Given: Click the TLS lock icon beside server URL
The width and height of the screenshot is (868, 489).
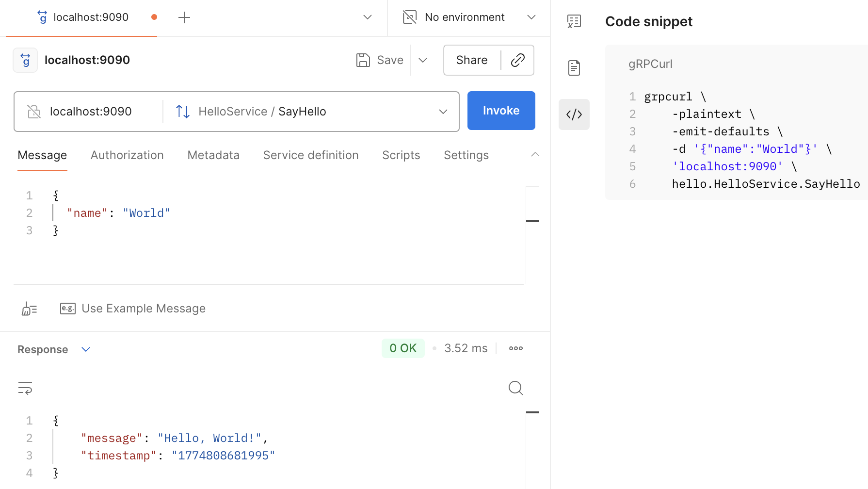Looking at the screenshot, I should coord(34,112).
